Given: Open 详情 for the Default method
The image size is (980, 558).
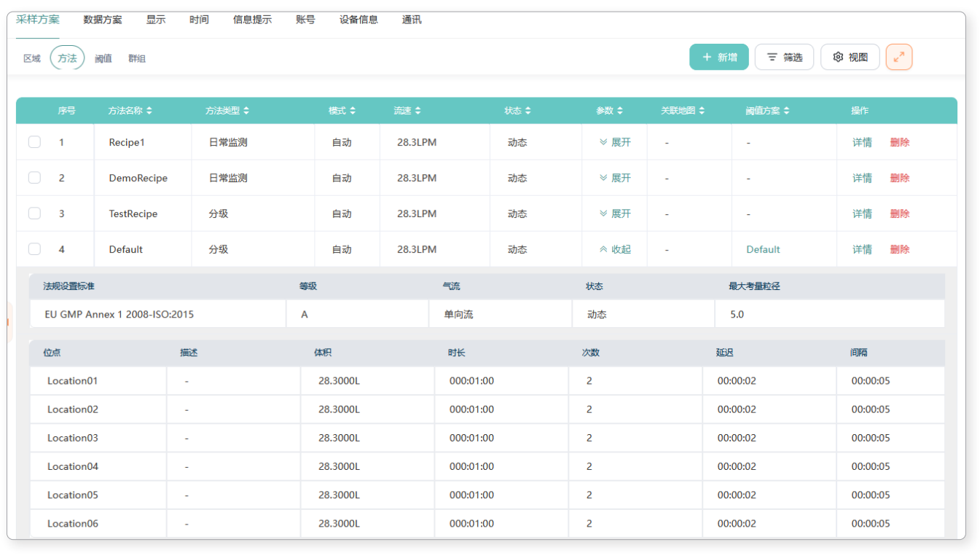Looking at the screenshot, I should 862,250.
